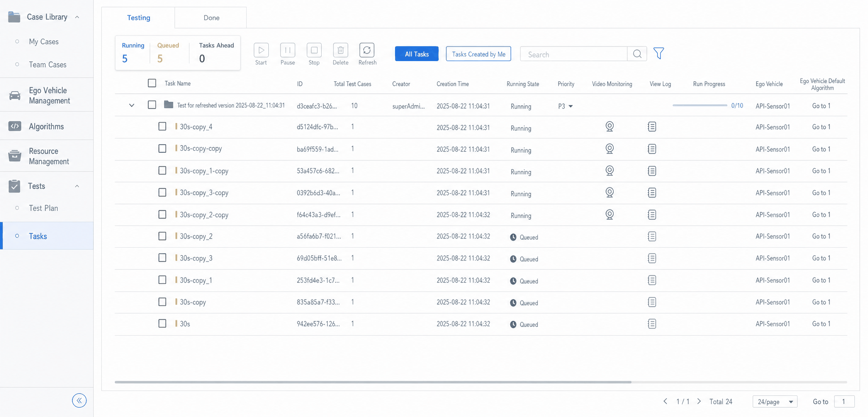Open video monitoring for 30s-copy_2-copy
The height and width of the screenshot is (417, 868).
pyautogui.click(x=609, y=215)
